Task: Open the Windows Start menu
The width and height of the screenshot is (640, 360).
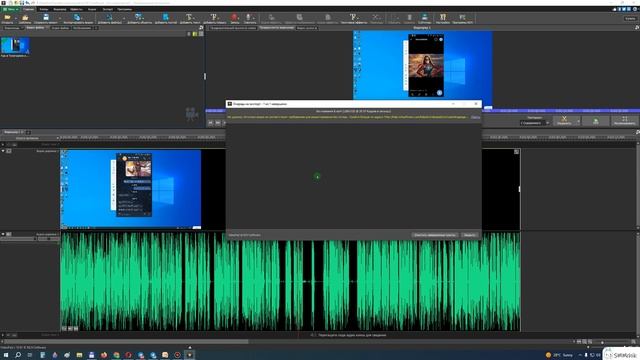Action: [x=6, y=355]
